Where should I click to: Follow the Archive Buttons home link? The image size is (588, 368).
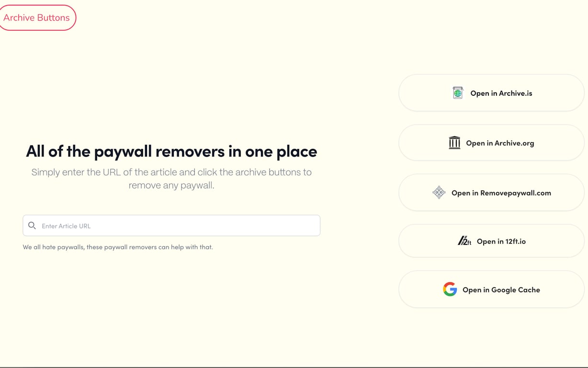coord(37,17)
